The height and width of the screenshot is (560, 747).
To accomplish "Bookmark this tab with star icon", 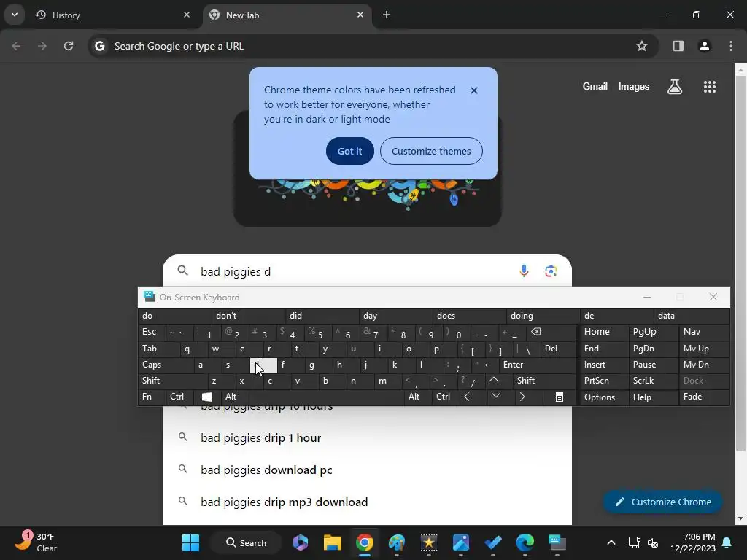I will coord(642,46).
